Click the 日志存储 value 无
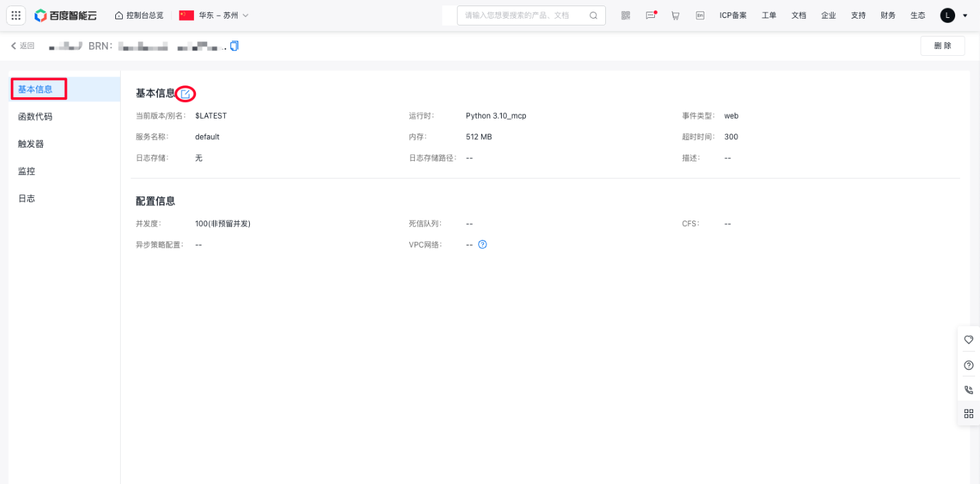 (199, 158)
